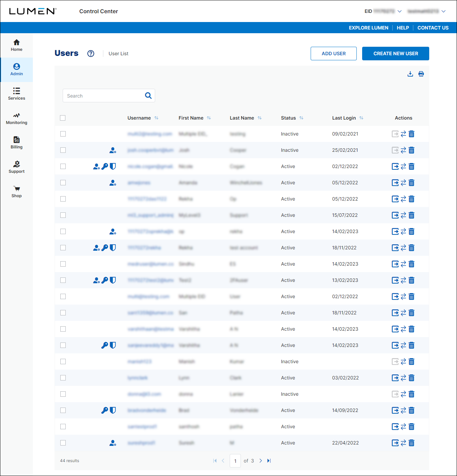Viewport: 457px width, 476px height.
Task: Sort the table by Username
Action: coord(156,118)
